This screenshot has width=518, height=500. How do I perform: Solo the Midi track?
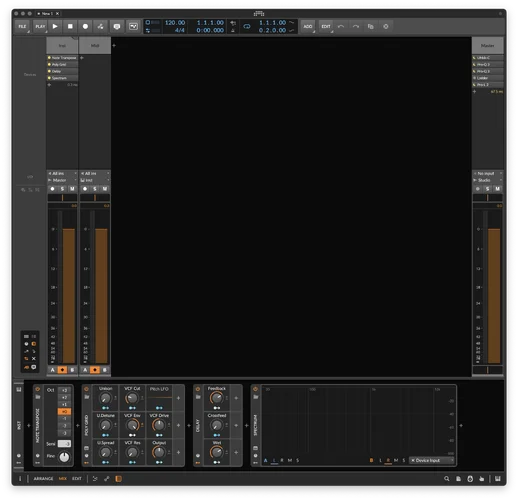click(x=95, y=189)
